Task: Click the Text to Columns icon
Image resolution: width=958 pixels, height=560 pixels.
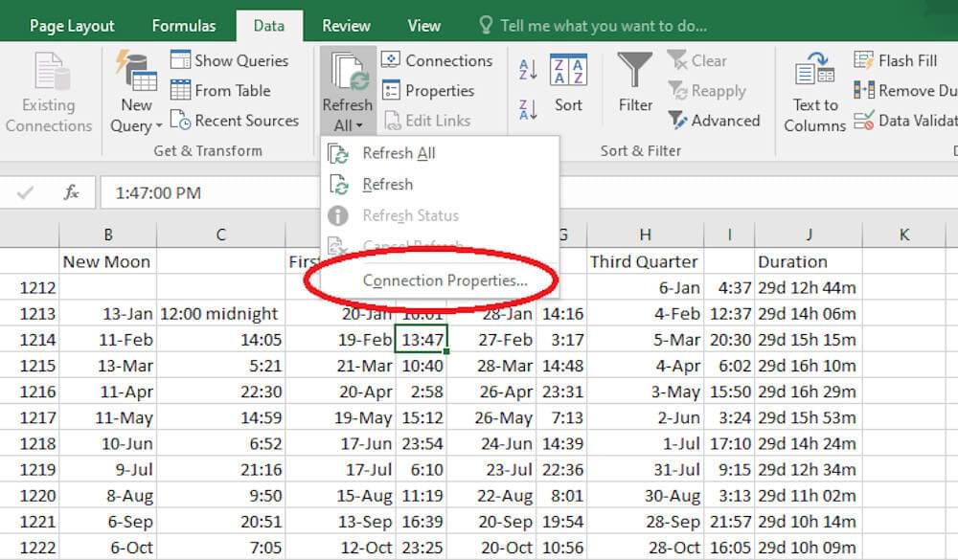Action: pos(814,93)
